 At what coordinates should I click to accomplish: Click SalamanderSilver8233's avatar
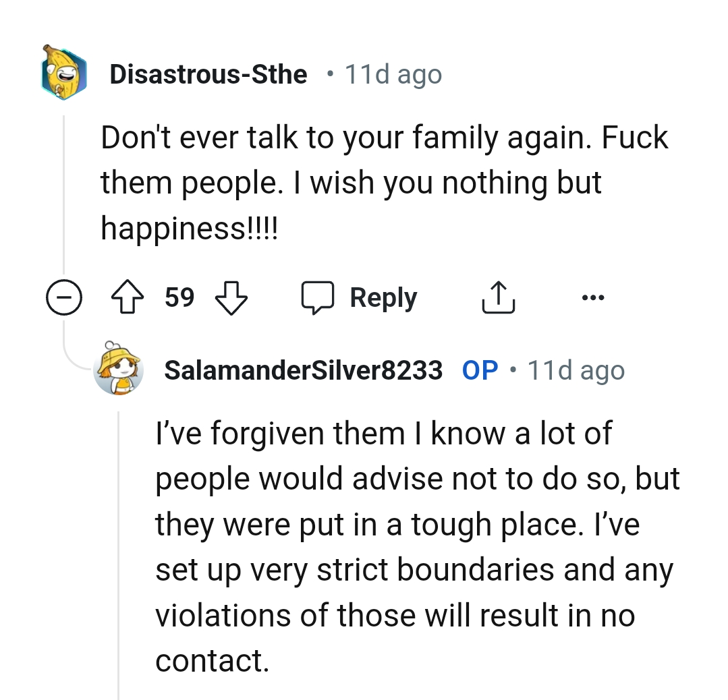pyautogui.click(x=119, y=370)
